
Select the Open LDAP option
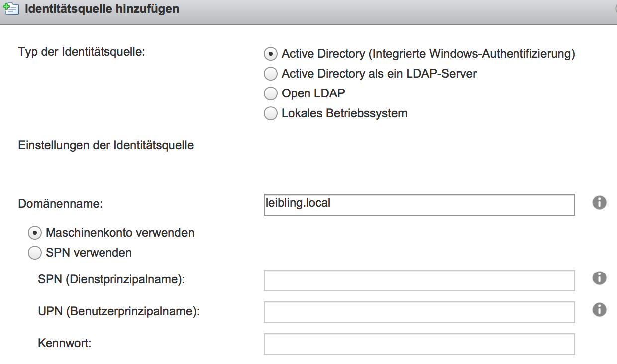point(270,93)
